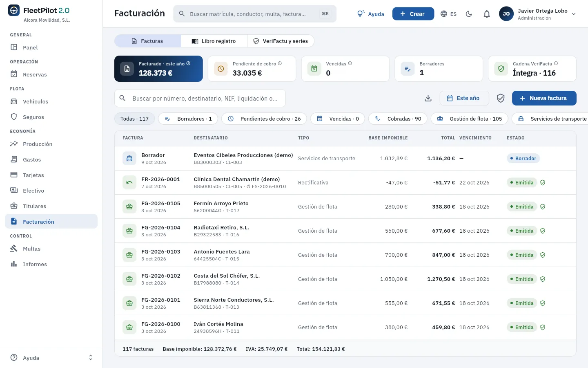Click info icon next to Pendiente de cobro
Screen dimensions: 588x368
280,63
